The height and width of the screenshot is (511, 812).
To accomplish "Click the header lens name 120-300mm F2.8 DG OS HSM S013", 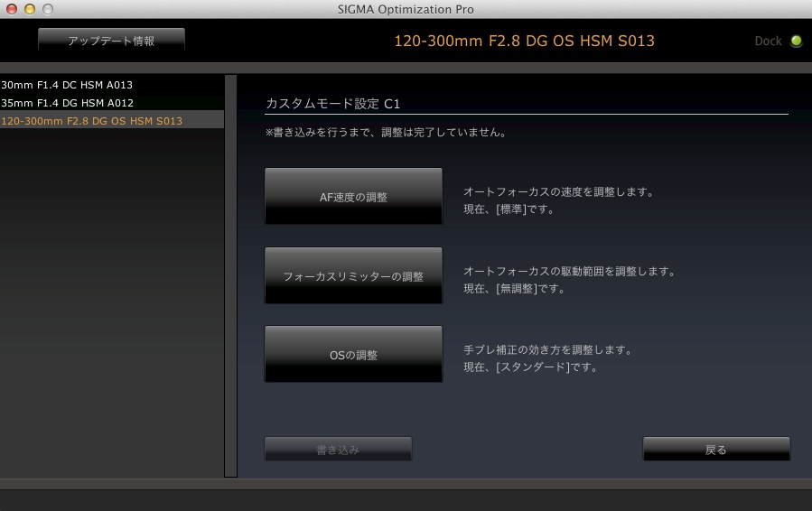I will (524, 41).
